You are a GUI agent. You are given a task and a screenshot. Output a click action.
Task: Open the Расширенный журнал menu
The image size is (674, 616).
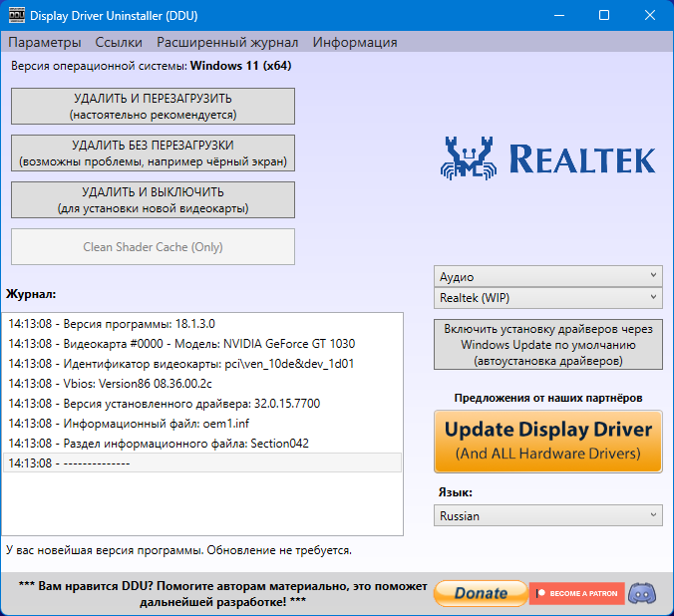pos(227,42)
